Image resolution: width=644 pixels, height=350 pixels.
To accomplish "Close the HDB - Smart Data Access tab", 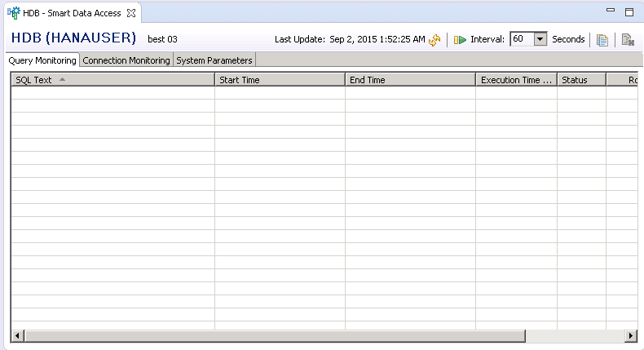I will 131,13.
